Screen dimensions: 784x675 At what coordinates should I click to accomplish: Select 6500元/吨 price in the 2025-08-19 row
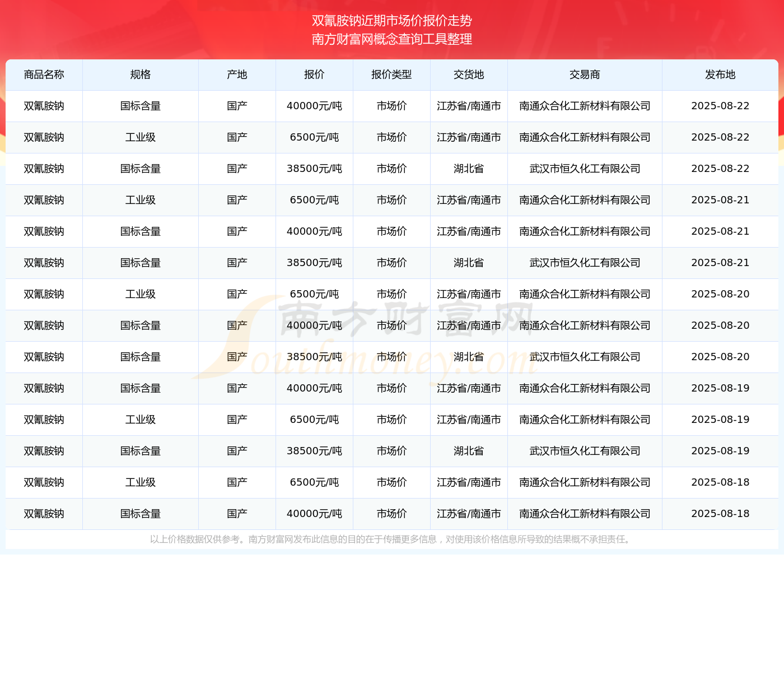(x=314, y=420)
